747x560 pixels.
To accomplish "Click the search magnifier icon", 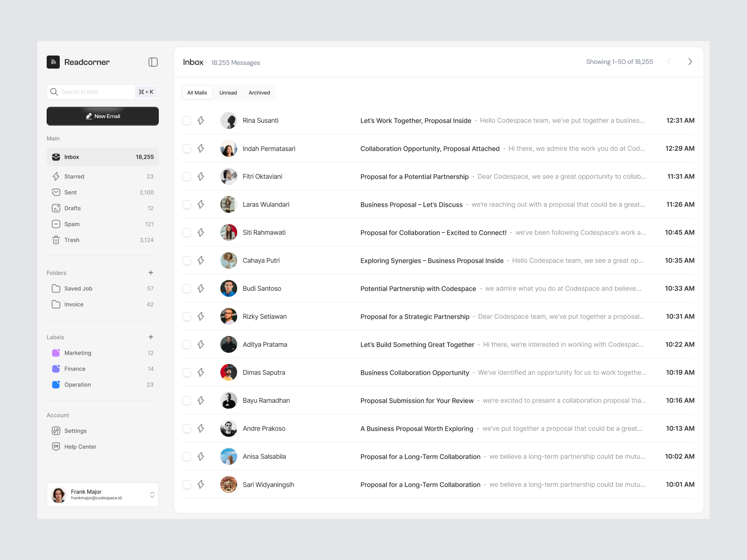I will pyautogui.click(x=54, y=91).
